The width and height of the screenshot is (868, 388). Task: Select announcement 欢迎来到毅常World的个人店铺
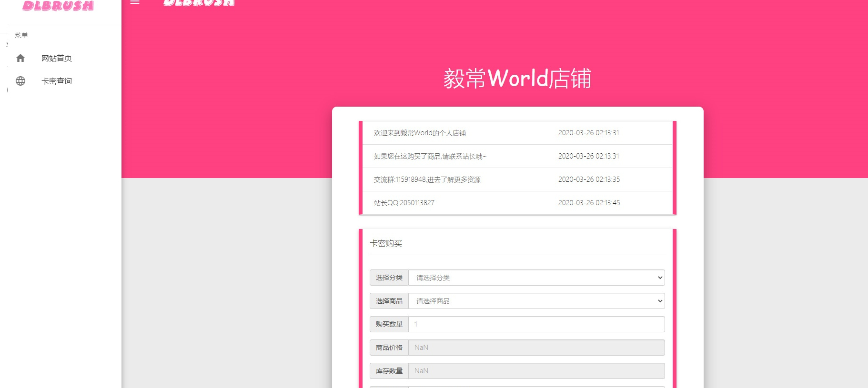coord(517,133)
